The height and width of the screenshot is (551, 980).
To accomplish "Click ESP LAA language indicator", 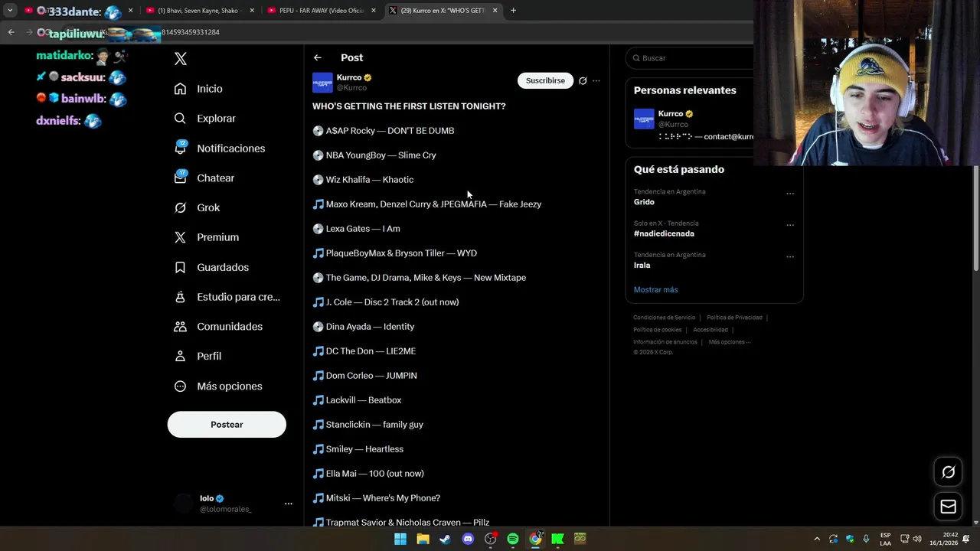I will 885,539.
